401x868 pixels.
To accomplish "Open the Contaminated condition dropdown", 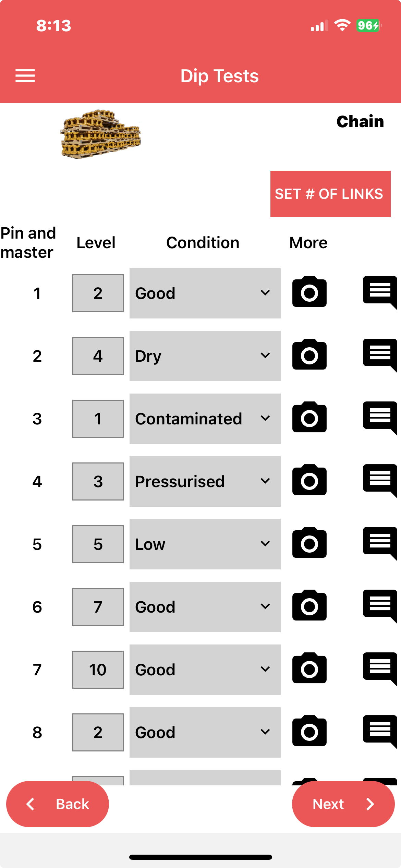I will (205, 419).
